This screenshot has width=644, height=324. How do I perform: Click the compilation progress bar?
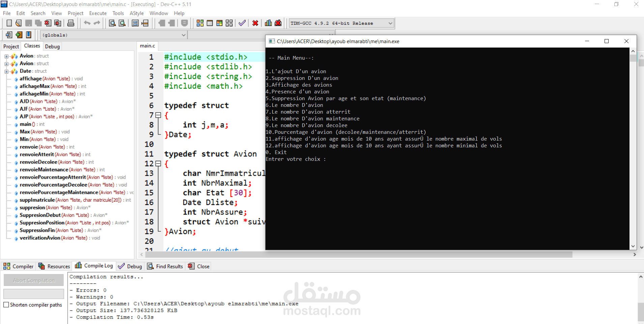coord(34,294)
